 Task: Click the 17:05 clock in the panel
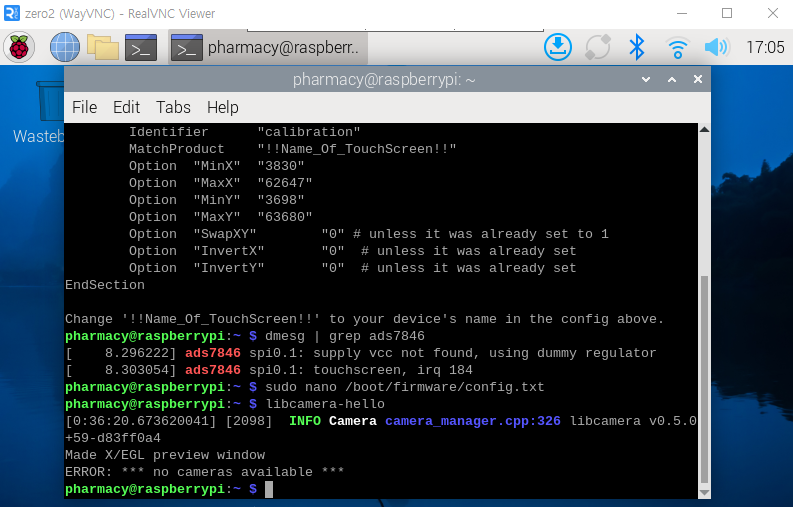[x=765, y=47]
